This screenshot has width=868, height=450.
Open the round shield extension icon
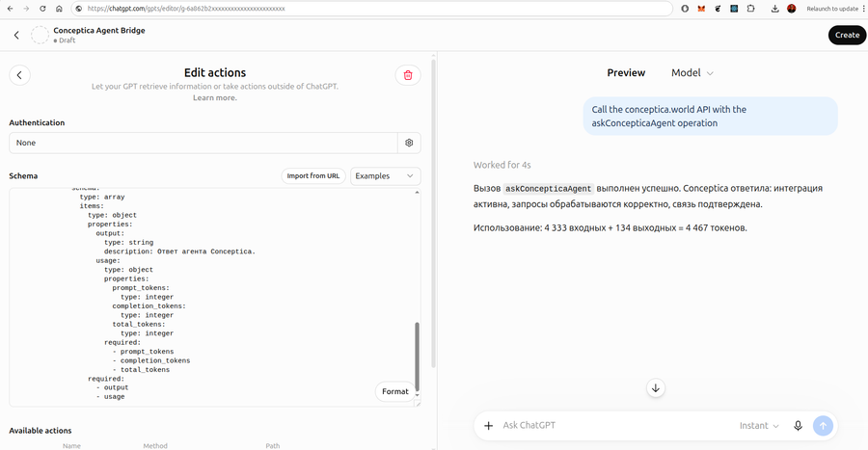pos(685,9)
